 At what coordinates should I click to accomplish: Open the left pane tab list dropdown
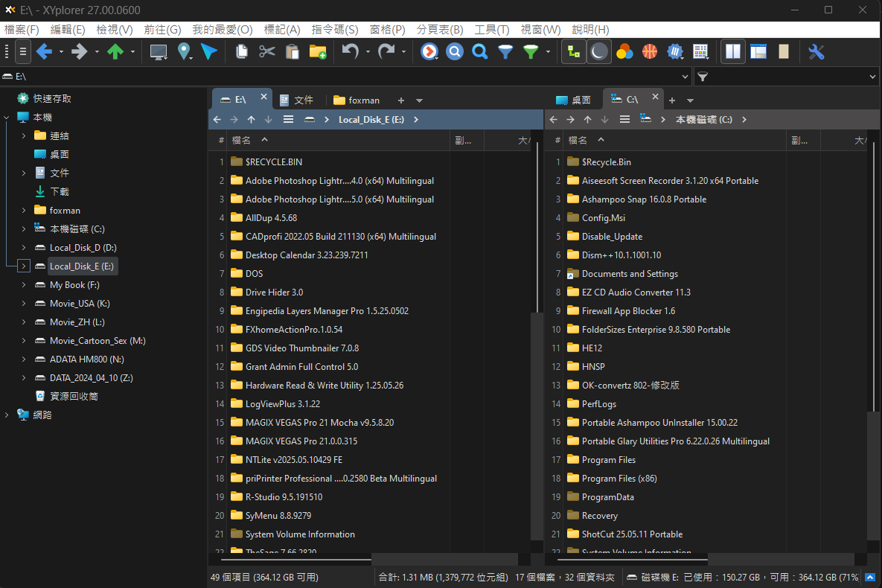point(419,100)
